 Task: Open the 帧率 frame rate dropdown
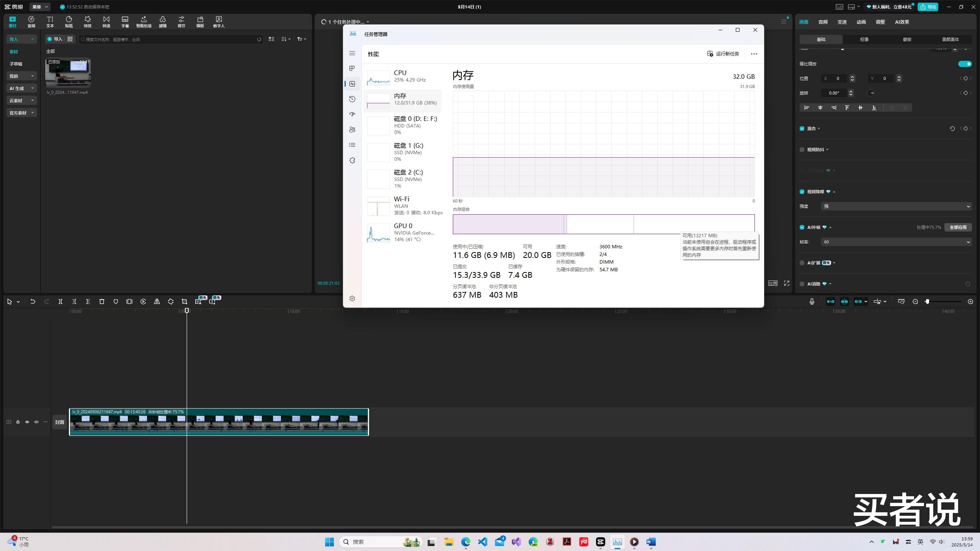pyautogui.click(x=896, y=242)
